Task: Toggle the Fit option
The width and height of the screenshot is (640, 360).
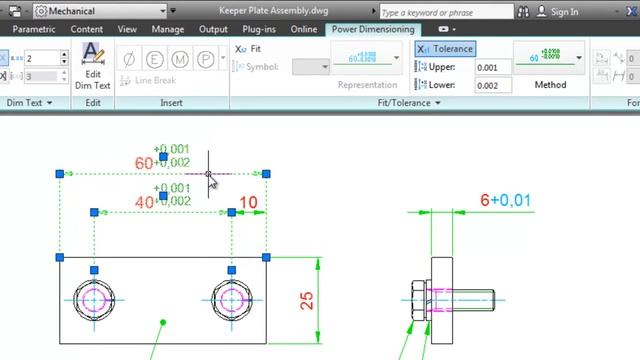Action: [248, 49]
